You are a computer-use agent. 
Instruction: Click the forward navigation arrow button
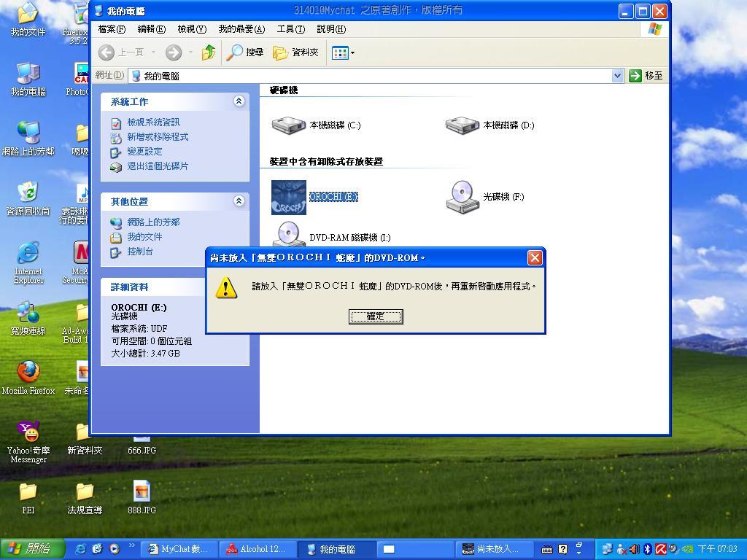coord(174,52)
